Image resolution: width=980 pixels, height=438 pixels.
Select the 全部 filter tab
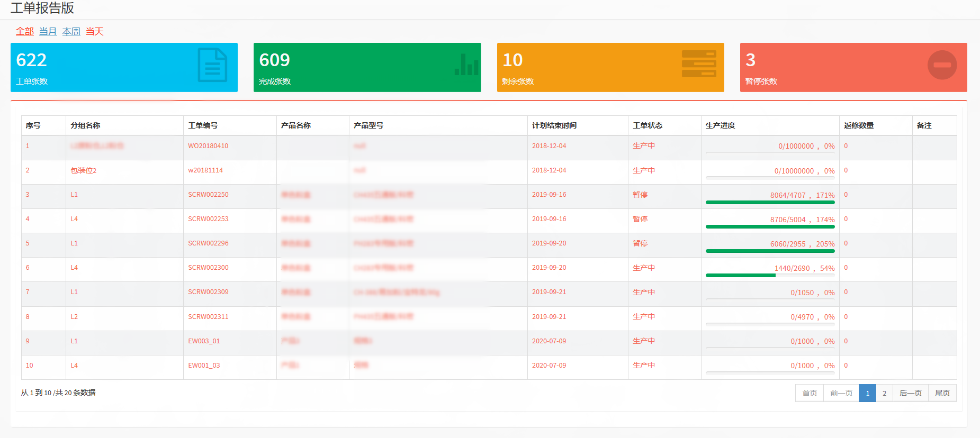click(24, 32)
